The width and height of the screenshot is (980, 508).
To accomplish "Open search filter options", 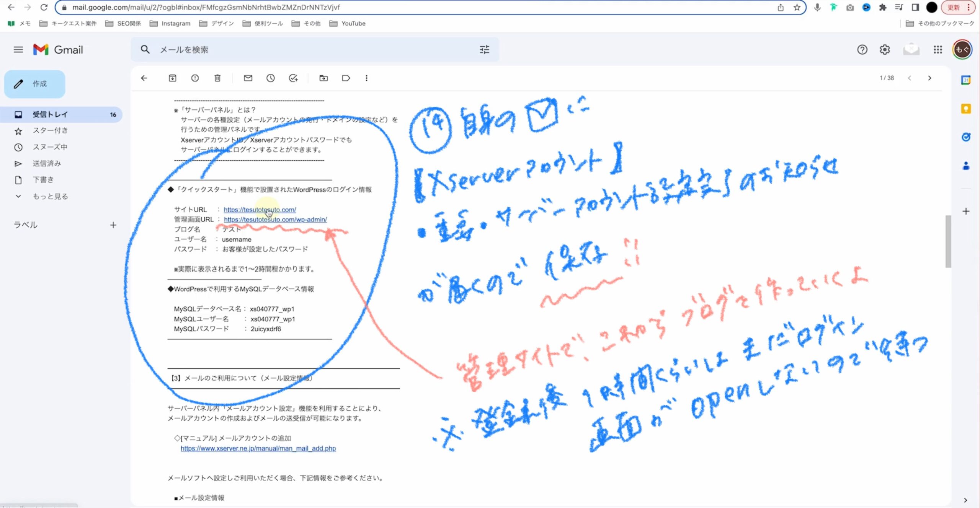I will [484, 50].
